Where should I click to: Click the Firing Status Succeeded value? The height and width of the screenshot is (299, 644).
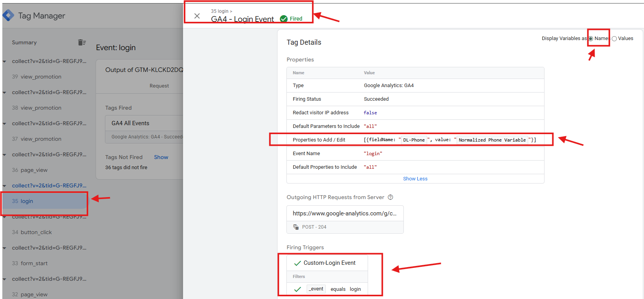[376, 99]
